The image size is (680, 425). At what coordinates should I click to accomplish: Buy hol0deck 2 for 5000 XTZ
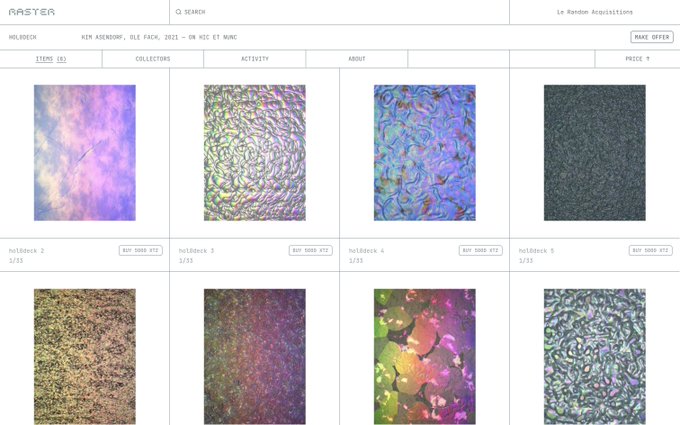[141, 250]
